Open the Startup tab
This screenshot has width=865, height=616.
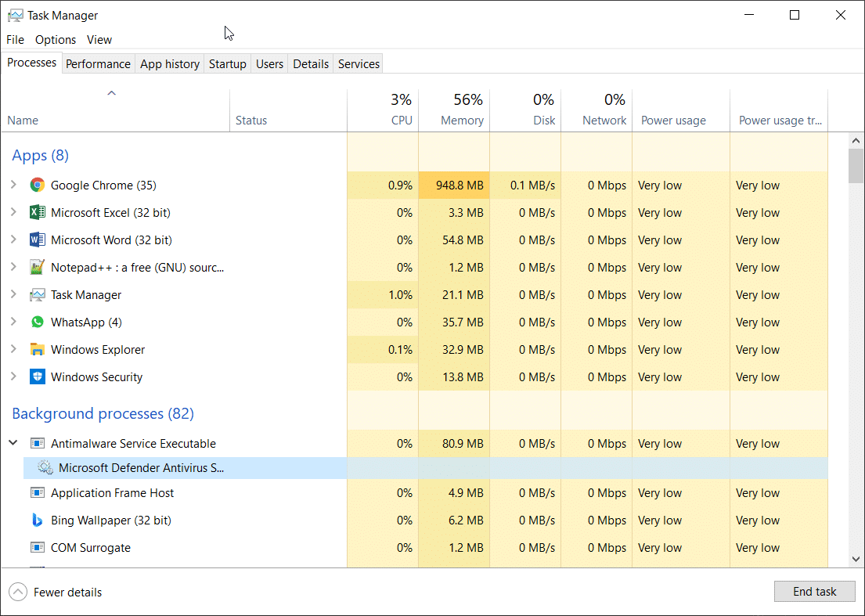point(227,64)
